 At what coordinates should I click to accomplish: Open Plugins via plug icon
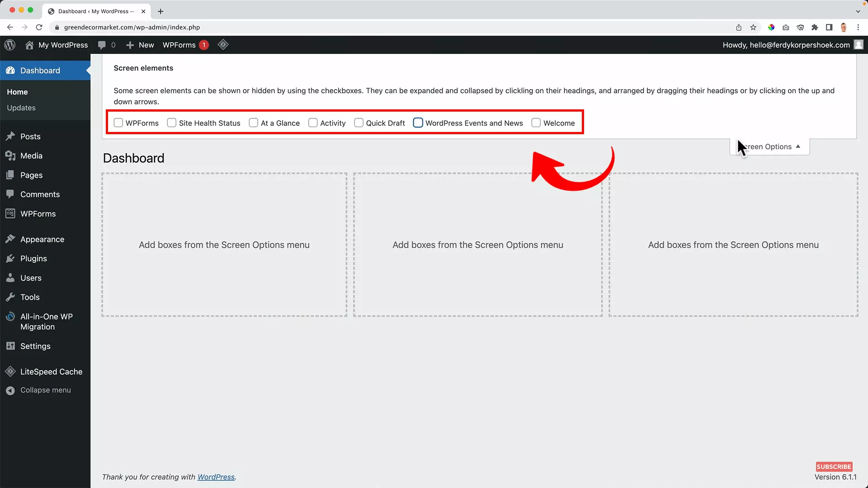[10, 258]
